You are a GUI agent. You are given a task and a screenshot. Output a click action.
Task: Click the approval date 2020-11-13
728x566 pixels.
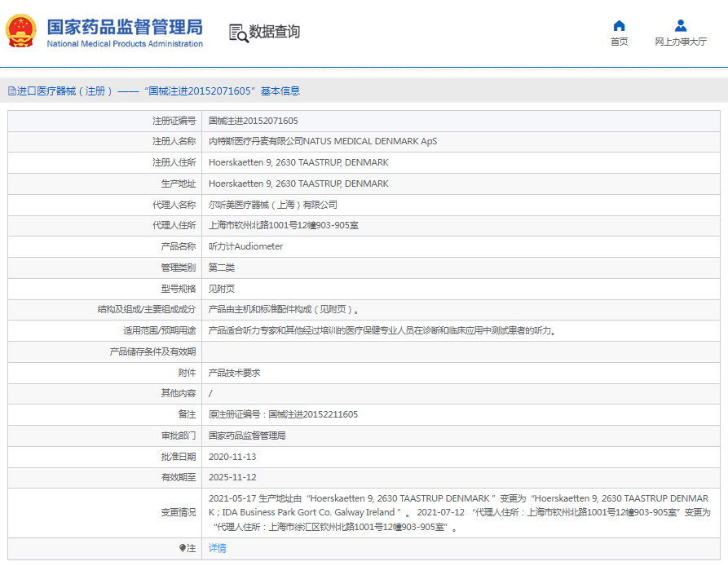coord(232,457)
